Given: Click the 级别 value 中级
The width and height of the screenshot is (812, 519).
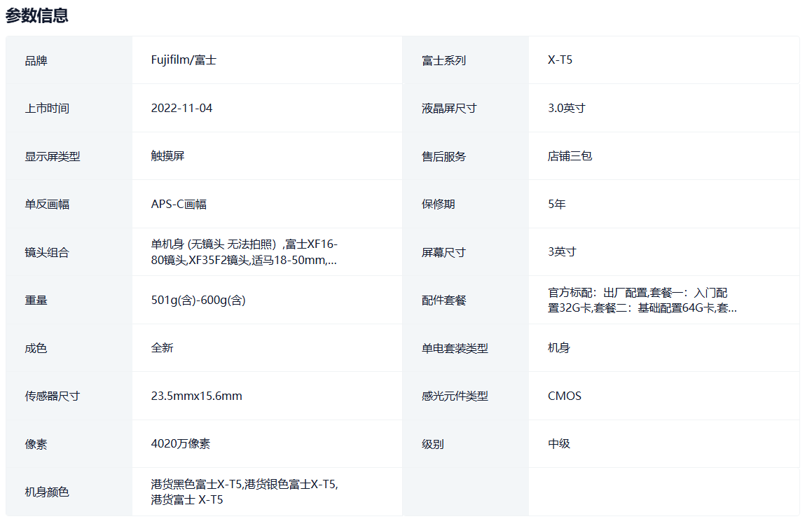Looking at the screenshot, I should [558, 443].
